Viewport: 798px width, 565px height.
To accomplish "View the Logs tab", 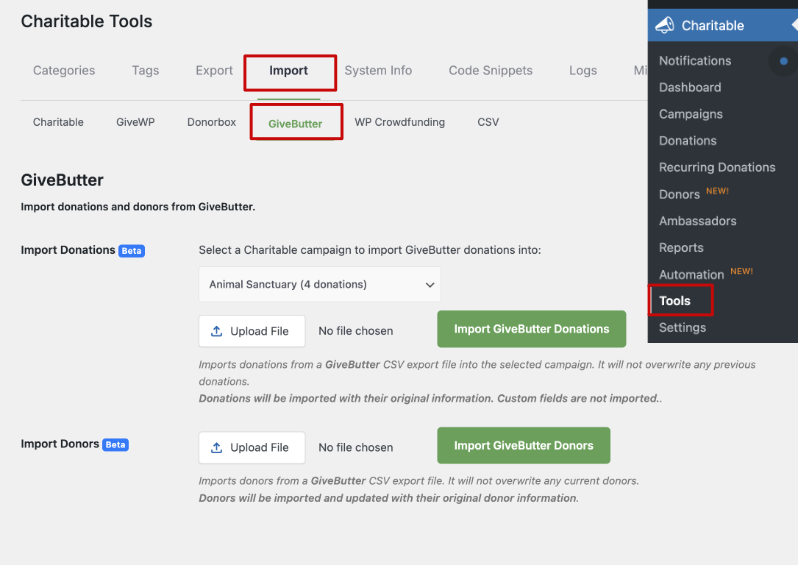I will [583, 70].
